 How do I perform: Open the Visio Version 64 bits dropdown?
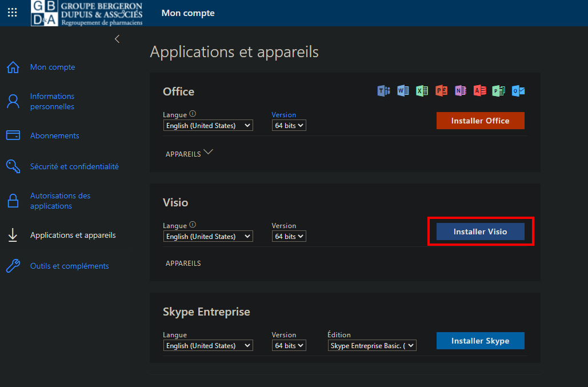point(289,236)
